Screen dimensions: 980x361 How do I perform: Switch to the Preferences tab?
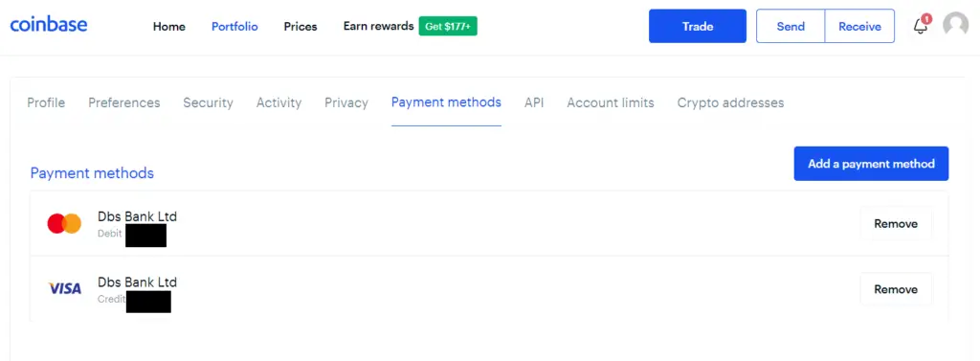click(123, 102)
